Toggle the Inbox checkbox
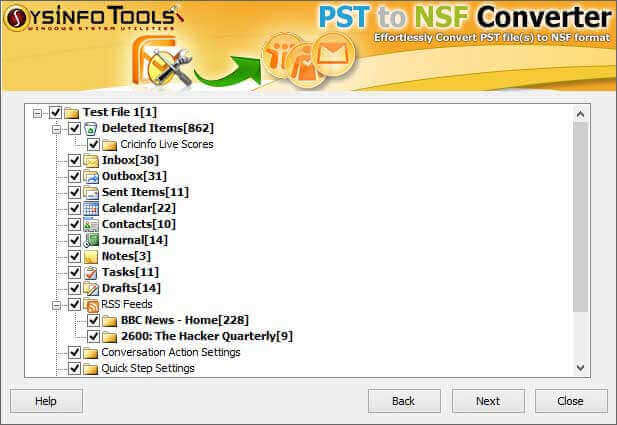This screenshot has width=617, height=425. [74, 160]
